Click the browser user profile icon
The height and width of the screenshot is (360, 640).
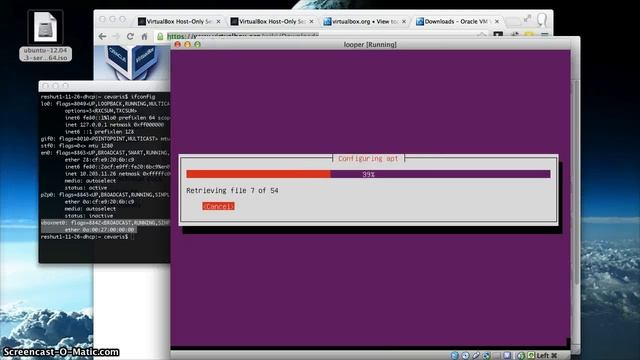point(542,19)
